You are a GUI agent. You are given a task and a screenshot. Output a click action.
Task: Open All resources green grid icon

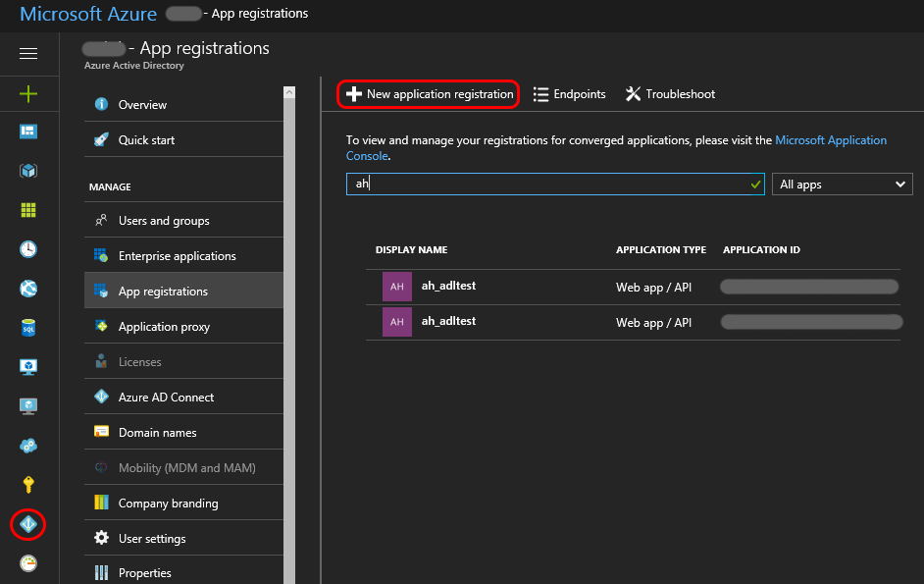click(x=28, y=210)
